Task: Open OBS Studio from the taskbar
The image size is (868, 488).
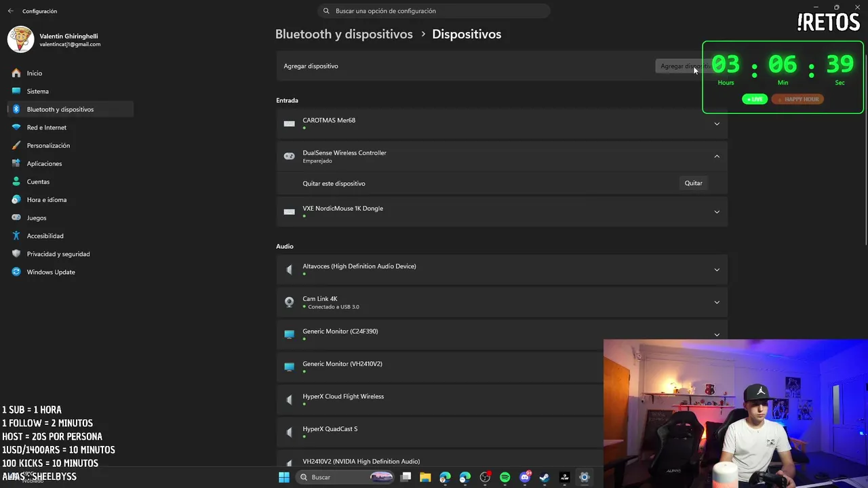Action: [x=485, y=477]
